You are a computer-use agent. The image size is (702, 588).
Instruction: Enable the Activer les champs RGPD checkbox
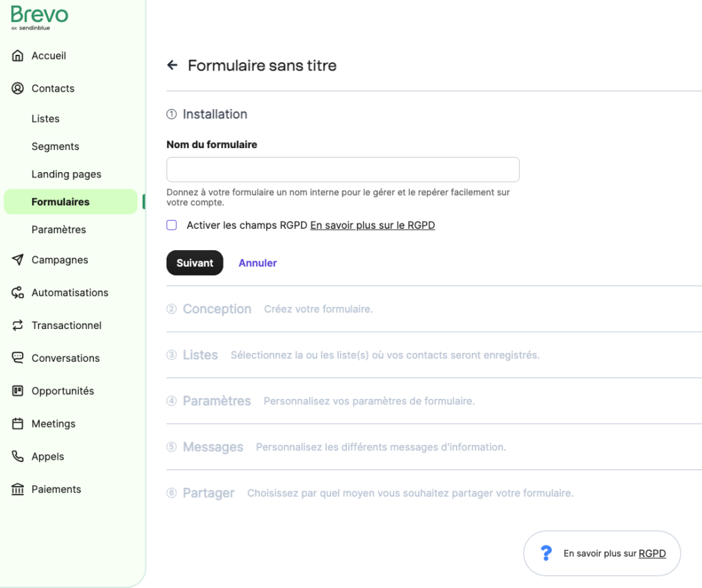click(x=172, y=225)
